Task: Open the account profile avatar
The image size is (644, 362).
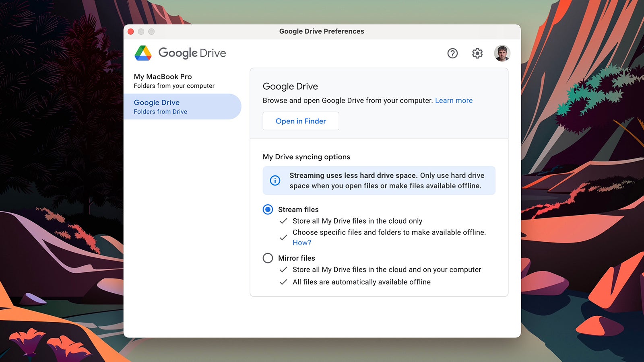Action: 502,53
